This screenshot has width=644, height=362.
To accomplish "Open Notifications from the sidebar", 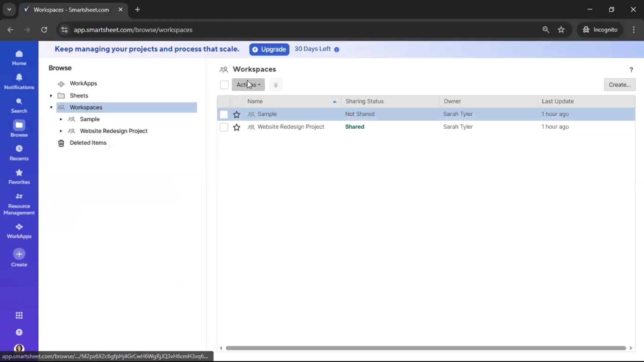I will (x=19, y=81).
